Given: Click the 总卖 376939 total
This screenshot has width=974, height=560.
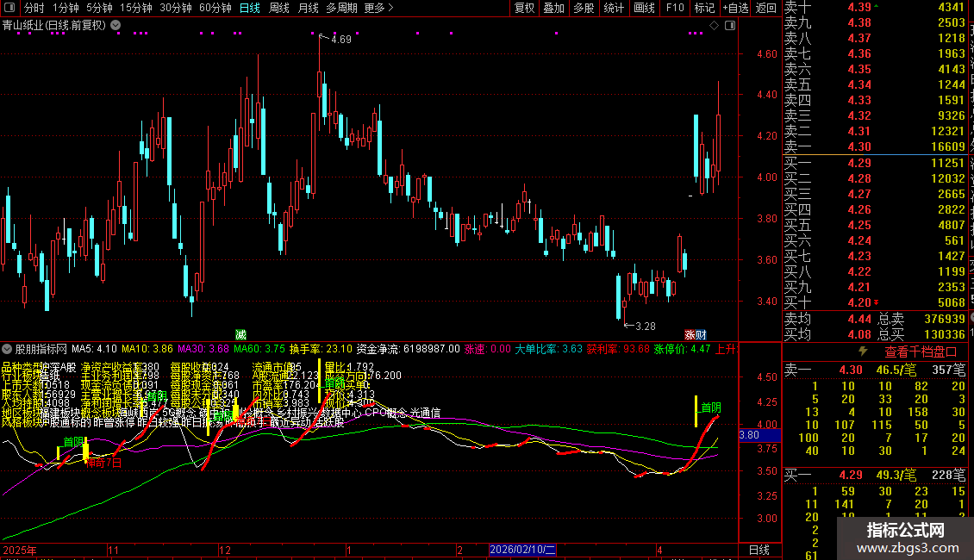Looking at the screenshot, I should 921,319.
